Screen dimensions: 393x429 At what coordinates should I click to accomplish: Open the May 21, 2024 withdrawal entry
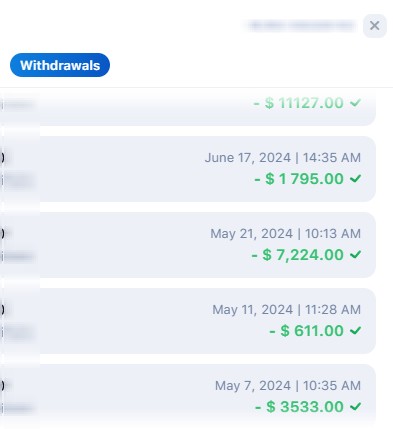tap(188, 245)
